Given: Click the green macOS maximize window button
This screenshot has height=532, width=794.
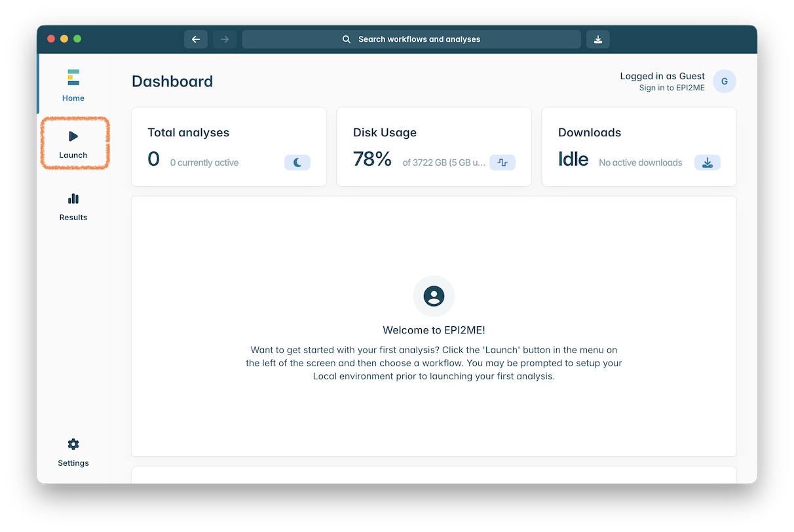Looking at the screenshot, I should coord(77,39).
